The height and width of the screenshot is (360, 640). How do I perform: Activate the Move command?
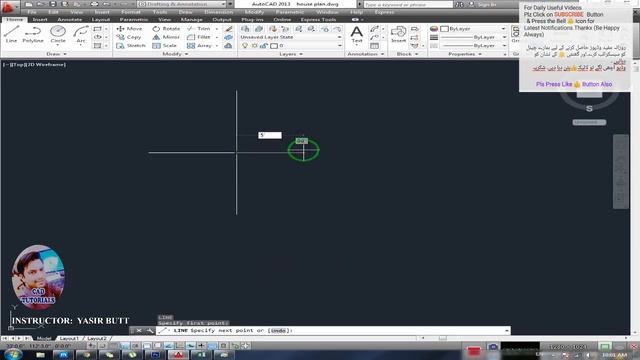coord(129,29)
